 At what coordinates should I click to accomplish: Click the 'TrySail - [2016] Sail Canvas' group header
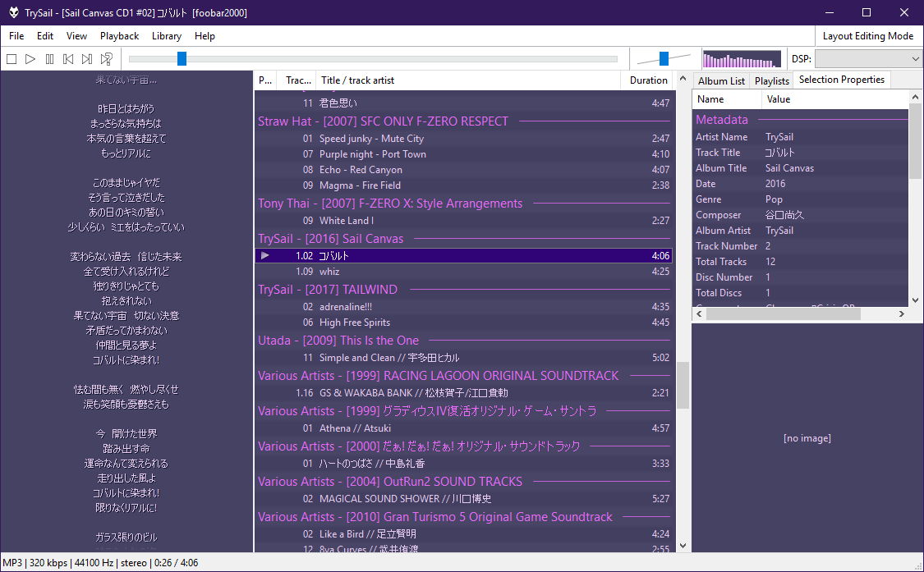point(464,239)
